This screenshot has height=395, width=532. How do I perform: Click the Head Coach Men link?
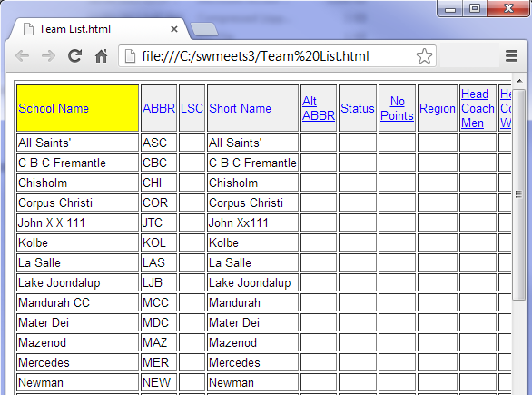(478, 109)
